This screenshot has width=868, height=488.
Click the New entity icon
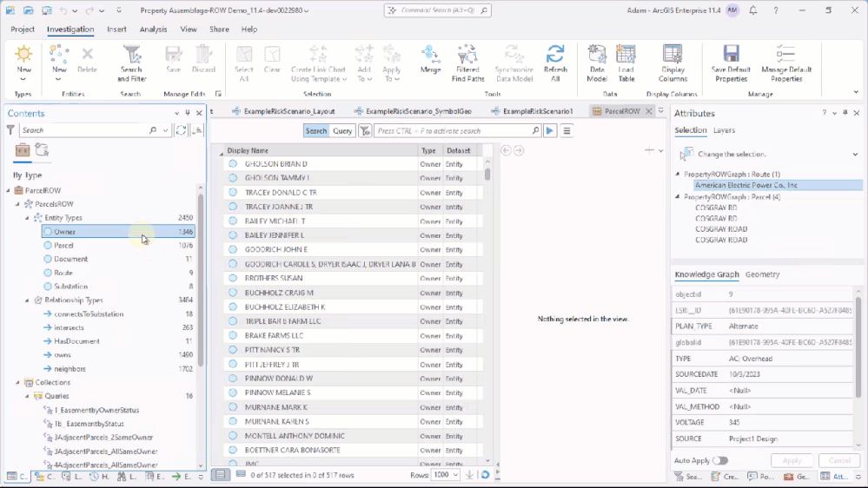coord(59,55)
